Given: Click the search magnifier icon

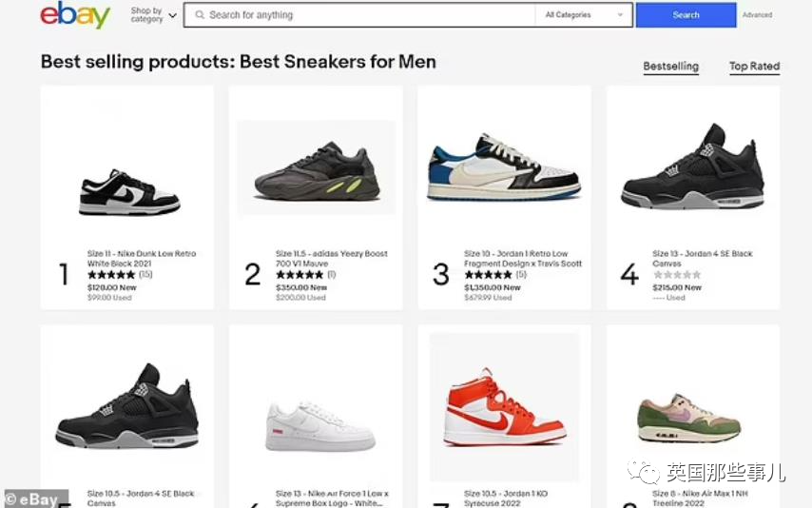Looking at the screenshot, I should click(x=200, y=15).
